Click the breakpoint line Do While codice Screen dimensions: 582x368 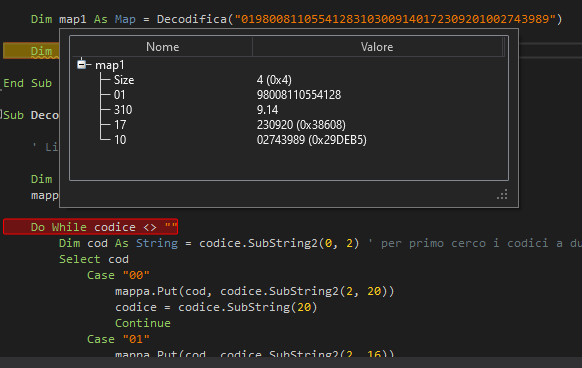91,227
